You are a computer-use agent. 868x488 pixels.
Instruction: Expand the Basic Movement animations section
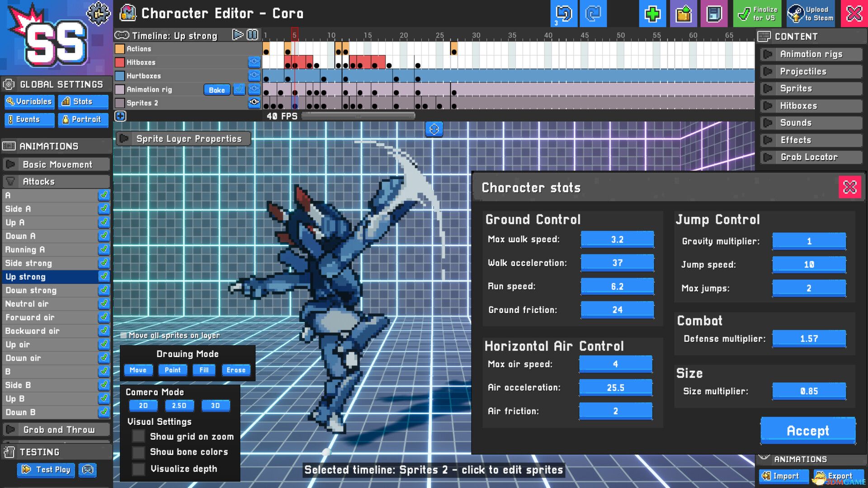[x=12, y=164]
